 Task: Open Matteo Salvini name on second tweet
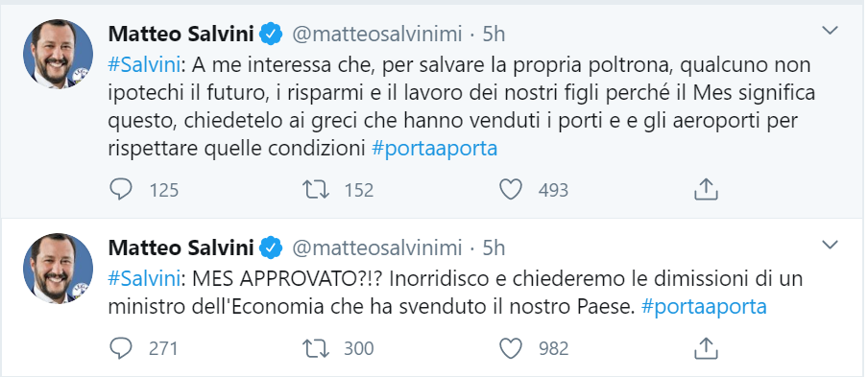click(181, 247)
